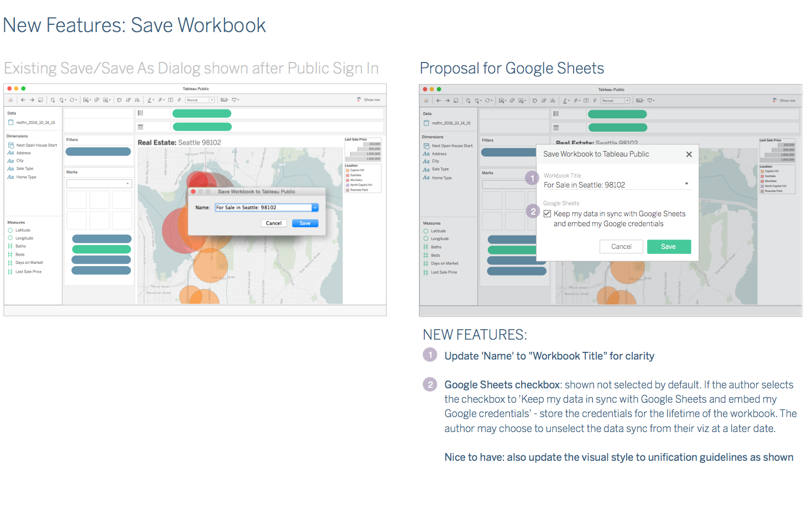Select the 'Sale Type' dimension in the proposal mockup

pyautogui.click(x=436, y=169)
